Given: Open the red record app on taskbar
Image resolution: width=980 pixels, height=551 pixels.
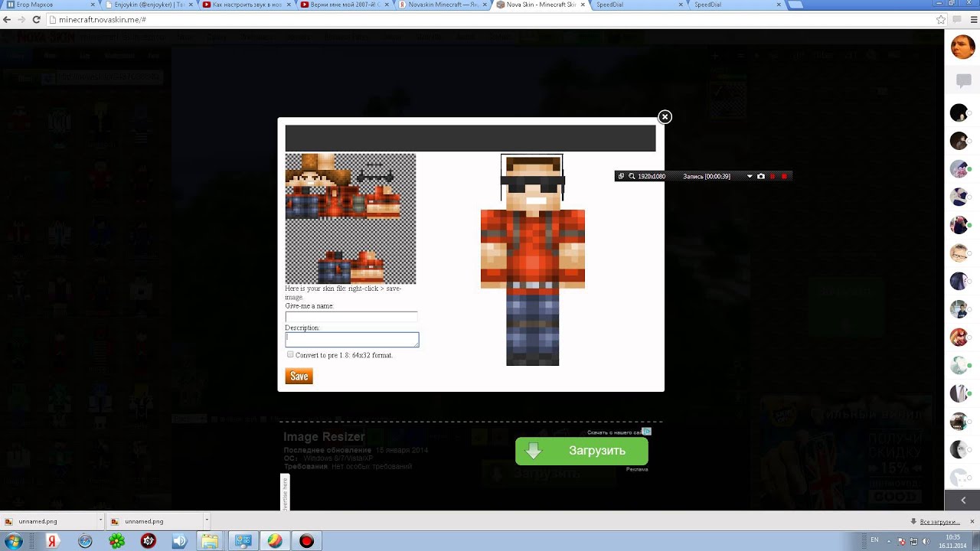Looking at the screenshot, I should tap(306, 541).
